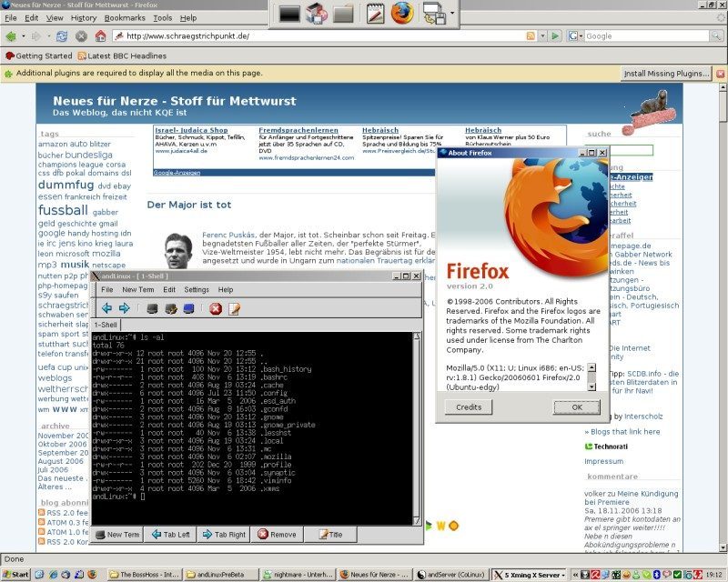Click Install Missing Plugins button

666,74
